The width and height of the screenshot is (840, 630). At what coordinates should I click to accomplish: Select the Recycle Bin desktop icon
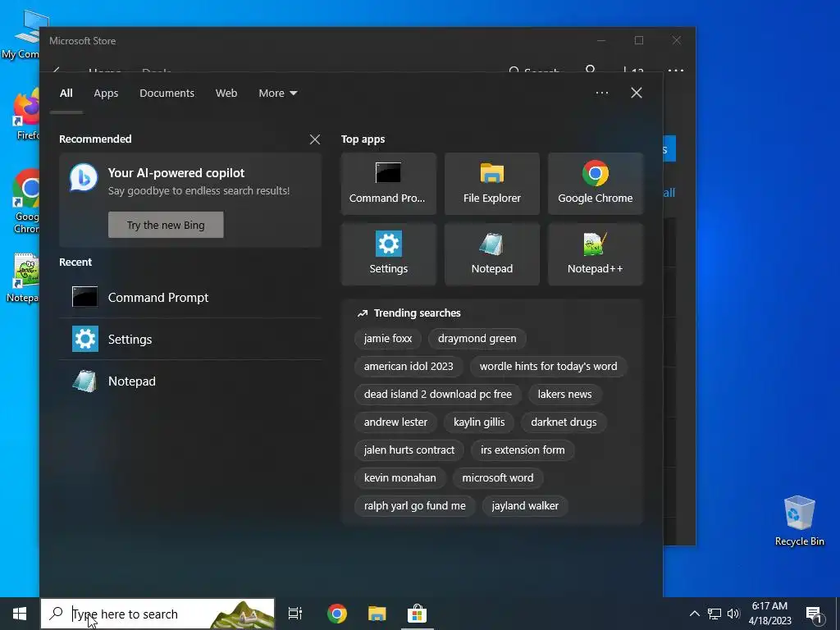799,521
